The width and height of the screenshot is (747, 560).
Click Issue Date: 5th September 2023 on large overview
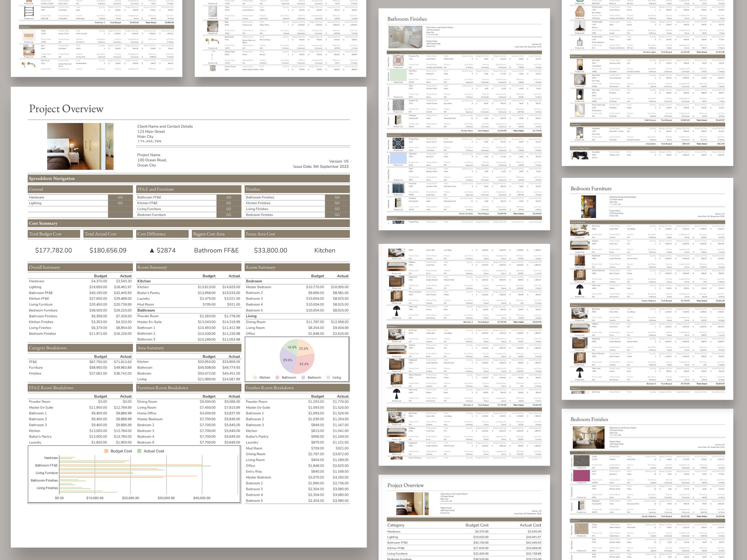pyautogui.click(x=321, y=166)
